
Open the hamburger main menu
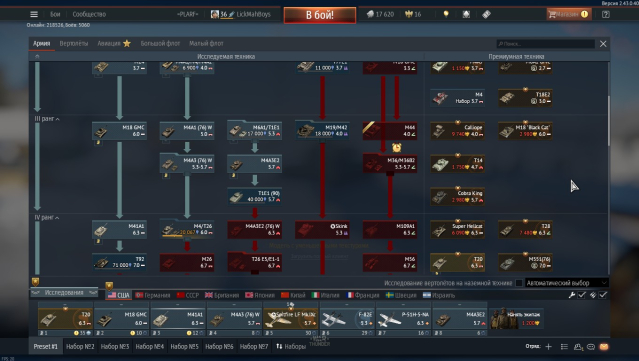point(34,14)
